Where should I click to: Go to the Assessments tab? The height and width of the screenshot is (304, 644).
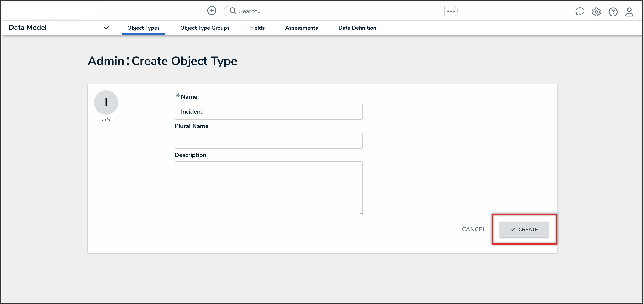tap(301, 28)
